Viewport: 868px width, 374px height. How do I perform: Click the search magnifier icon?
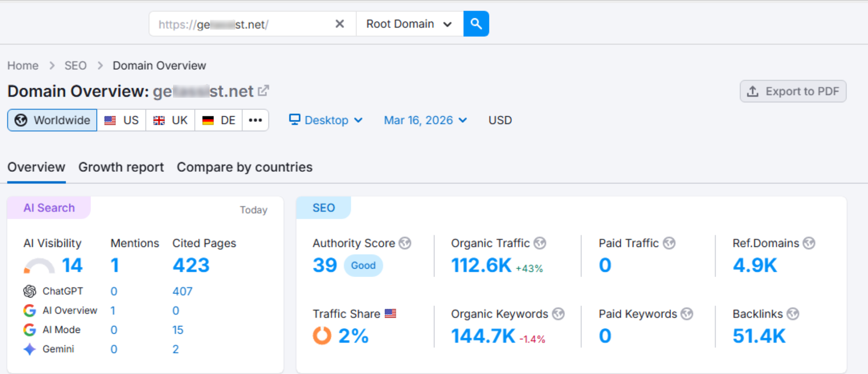coord(476,24)
